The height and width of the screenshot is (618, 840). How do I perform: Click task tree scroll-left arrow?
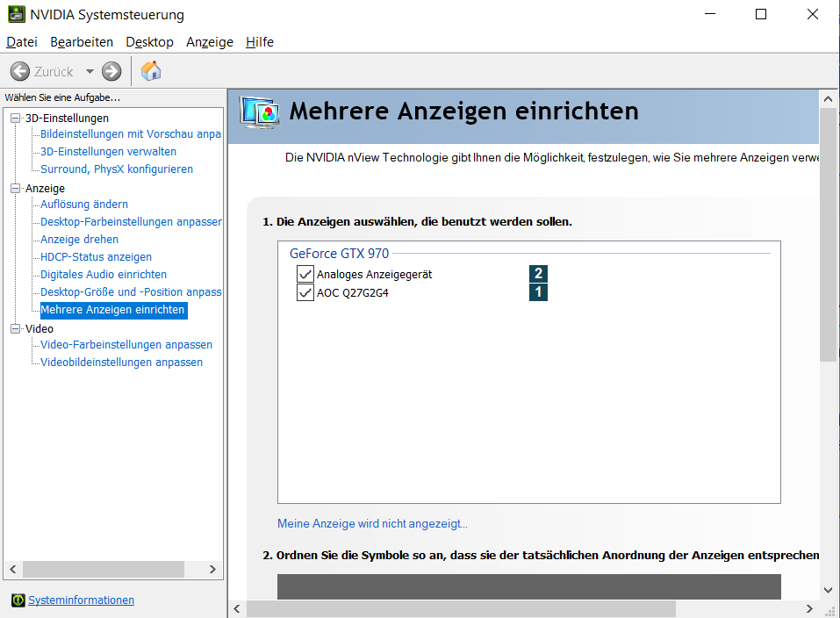click(13, 569)
